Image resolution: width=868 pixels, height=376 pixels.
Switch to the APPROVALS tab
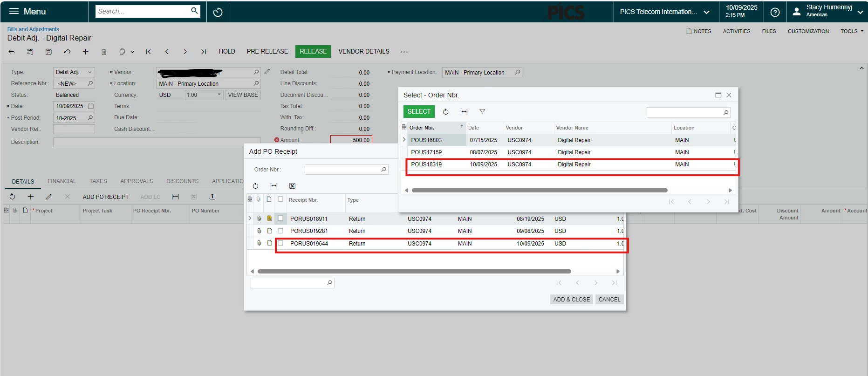pos(137,181)
